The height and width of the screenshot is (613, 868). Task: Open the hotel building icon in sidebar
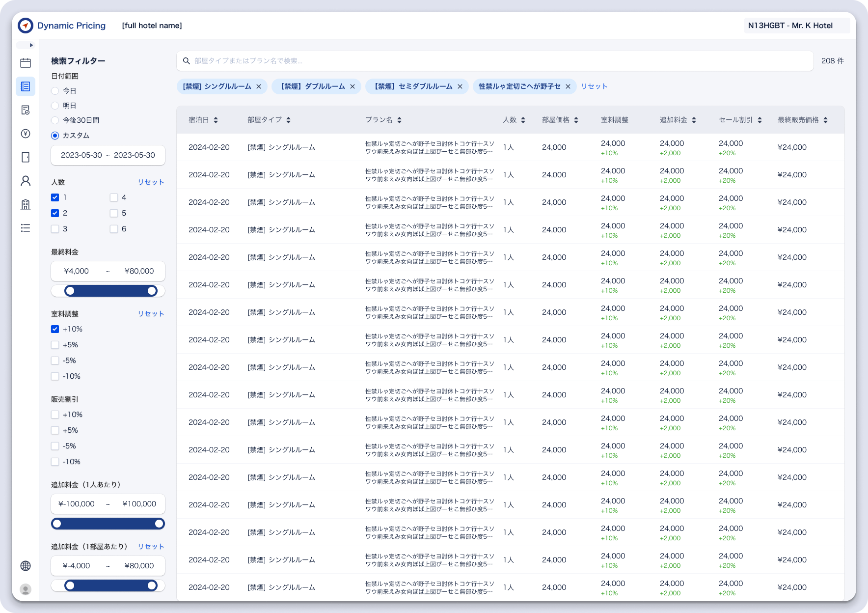pyautogui.click(x=26, y=204)
